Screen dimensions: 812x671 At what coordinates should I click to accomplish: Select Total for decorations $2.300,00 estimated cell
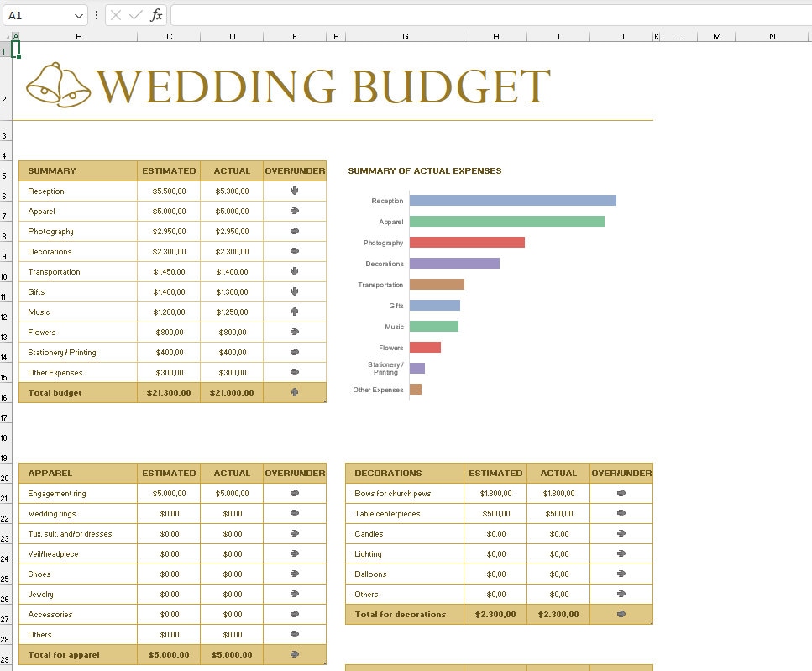pyautogui.click(x=495, y=615)
